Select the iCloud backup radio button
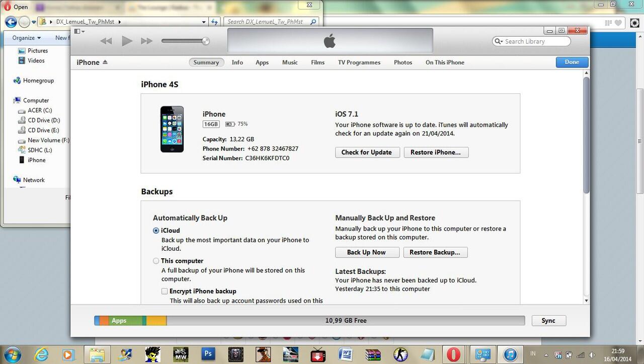The image size is (644, 364). pyautogui.click(x=156, y=231)
